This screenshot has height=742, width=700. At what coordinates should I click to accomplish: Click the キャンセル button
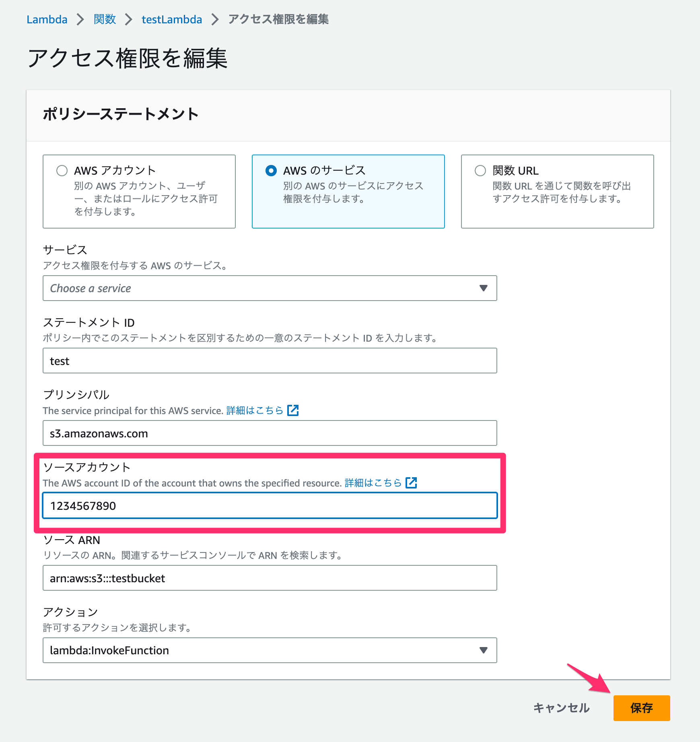point(562,708)
